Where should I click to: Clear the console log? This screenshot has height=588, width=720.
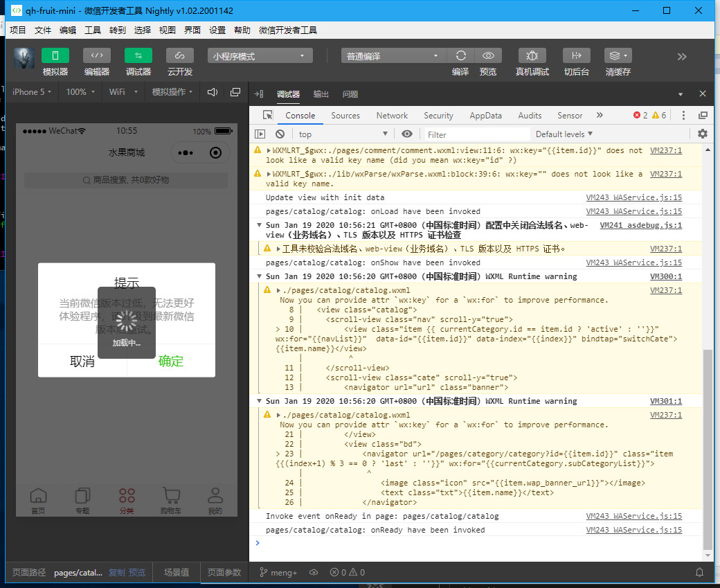[x=280, y=134]
